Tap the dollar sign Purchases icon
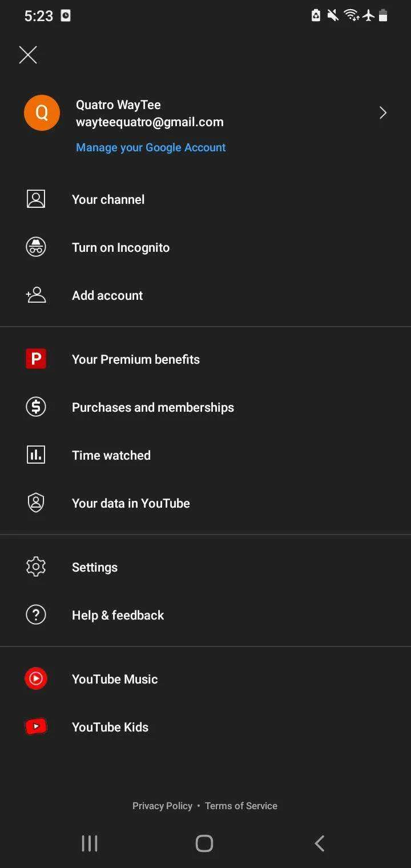The image size is (411, 868). pos(36,407)
